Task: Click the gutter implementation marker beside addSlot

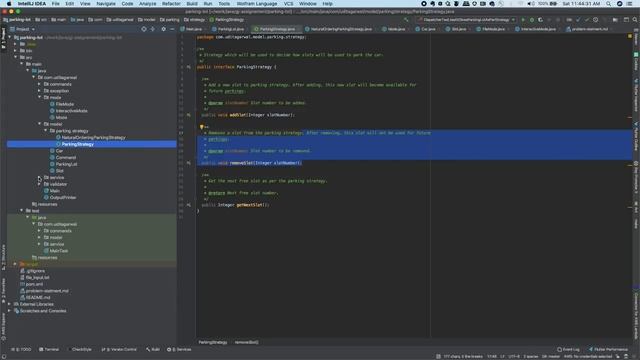Action: click(x=189, y=115)
